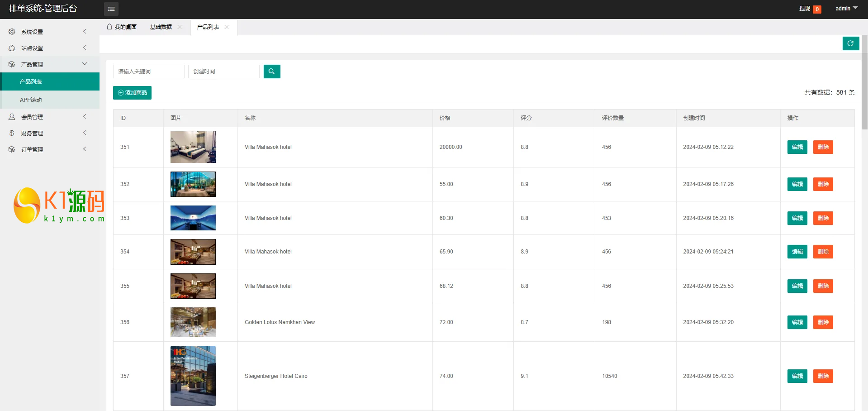This screenshot has width=868, height=411.
Task: Click the search magnifier button
Action: (x=272, y=72)
